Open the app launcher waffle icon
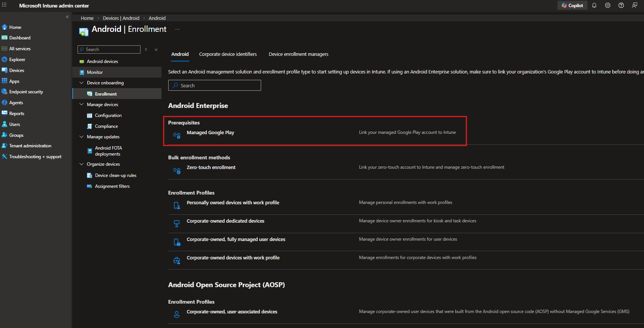644x328 pixels. [x=4, y=5]
